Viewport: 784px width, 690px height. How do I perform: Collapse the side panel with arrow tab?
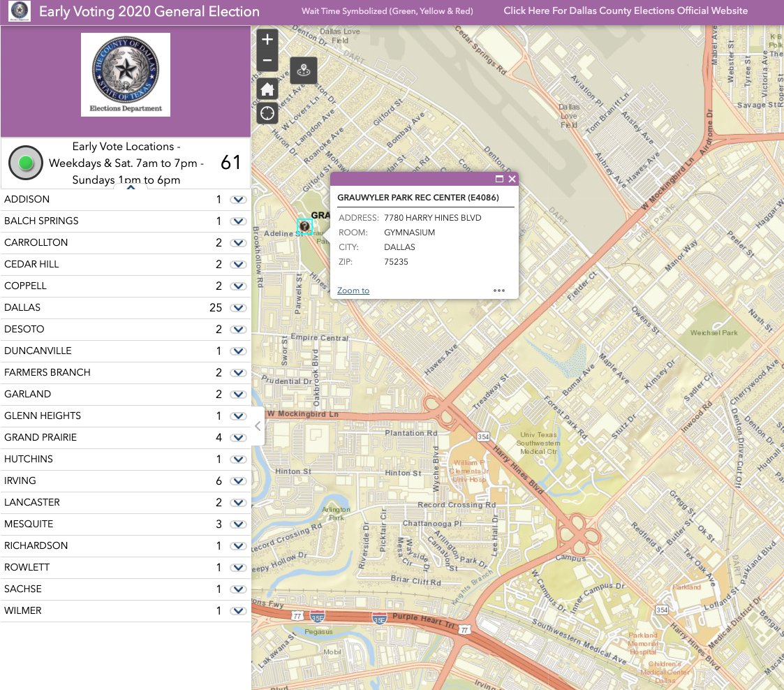pos(258,426)
